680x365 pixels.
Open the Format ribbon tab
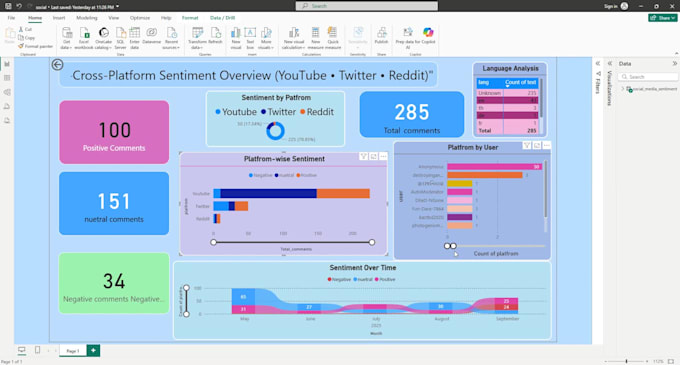[x=190, y=18]
